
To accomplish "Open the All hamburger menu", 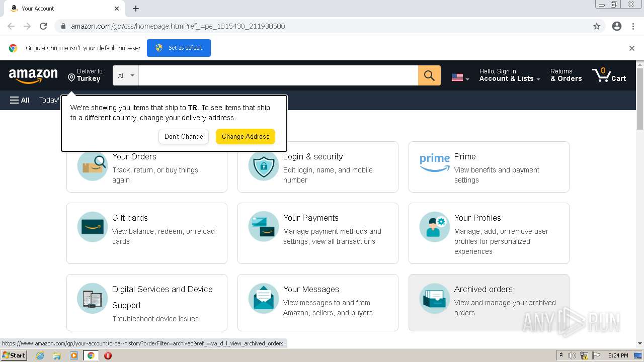I will coord(20,100).
